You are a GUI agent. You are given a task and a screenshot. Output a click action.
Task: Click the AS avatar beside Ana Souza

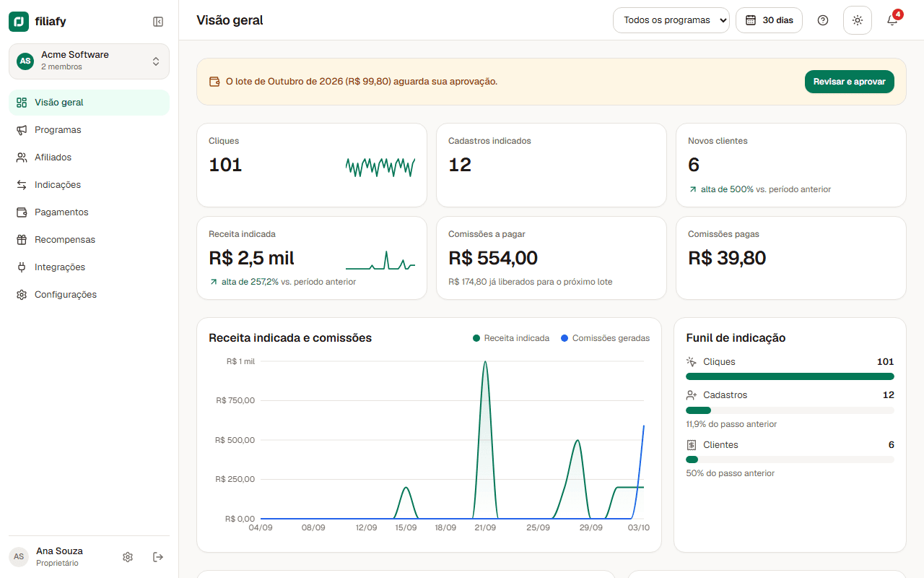coord(19,557)
